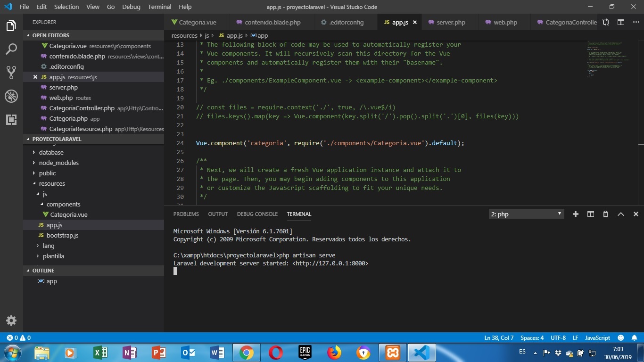Open the Debug menu
The image size is (644, 362).
click(x=131, y=7)
